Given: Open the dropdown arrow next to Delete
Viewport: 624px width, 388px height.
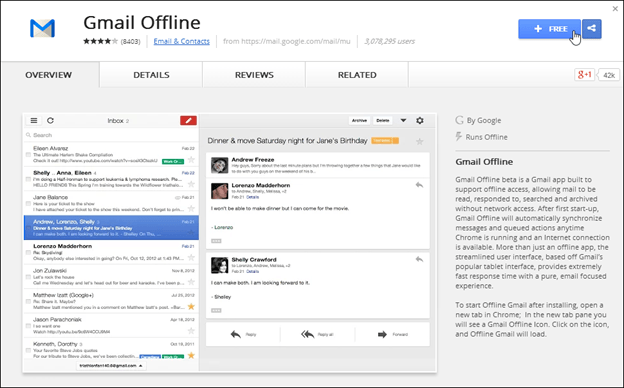Looking at the screenshot, I should tap(403, 121).
